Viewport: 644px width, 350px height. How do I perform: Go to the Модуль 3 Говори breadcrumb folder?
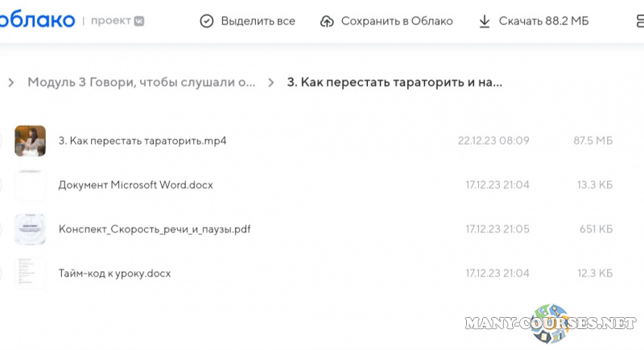pos(142,82)
